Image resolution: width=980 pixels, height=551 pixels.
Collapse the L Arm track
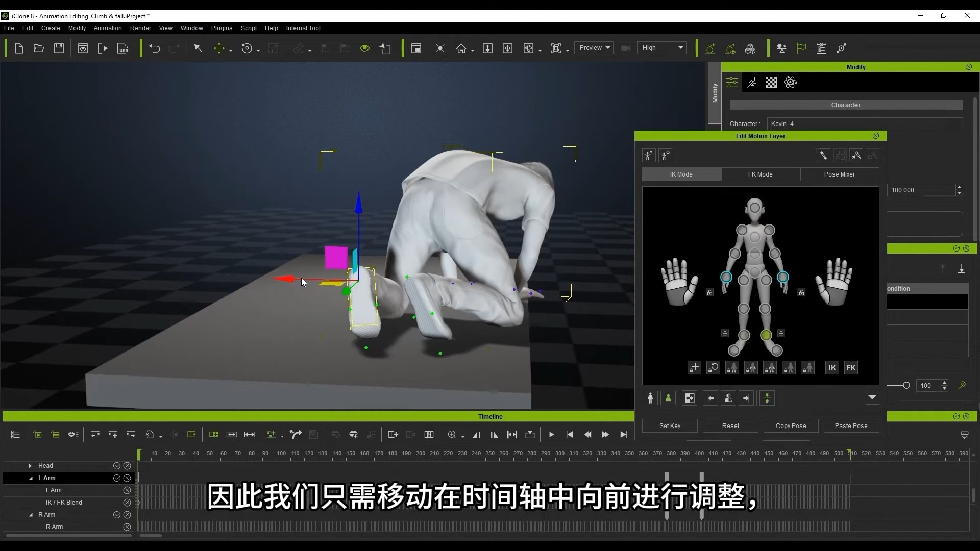click(30, 478)
